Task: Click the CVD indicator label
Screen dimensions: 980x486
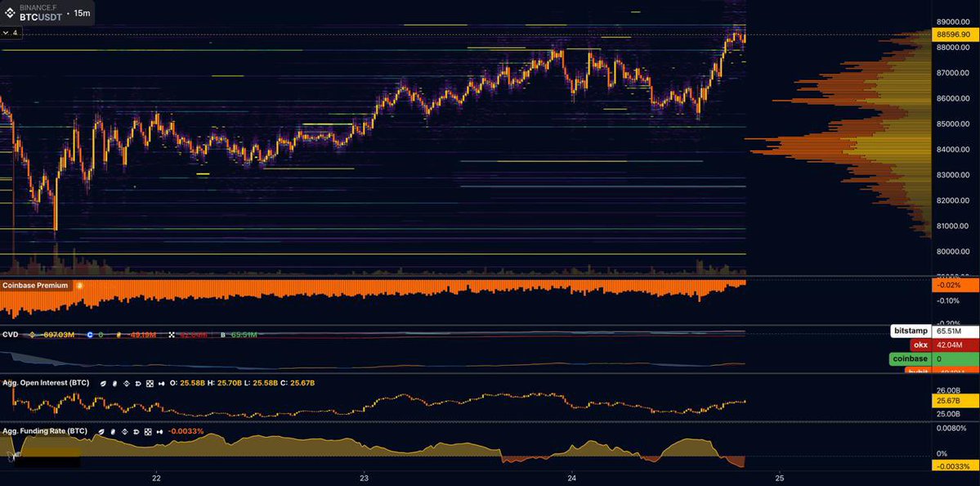Action: (10, 335)
